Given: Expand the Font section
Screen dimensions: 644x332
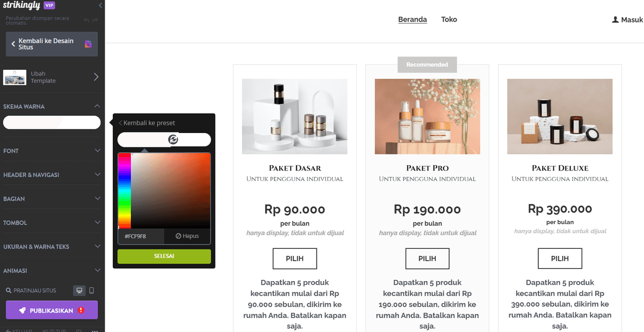Looking at the screenshot, I should click(x=52, y=151).
